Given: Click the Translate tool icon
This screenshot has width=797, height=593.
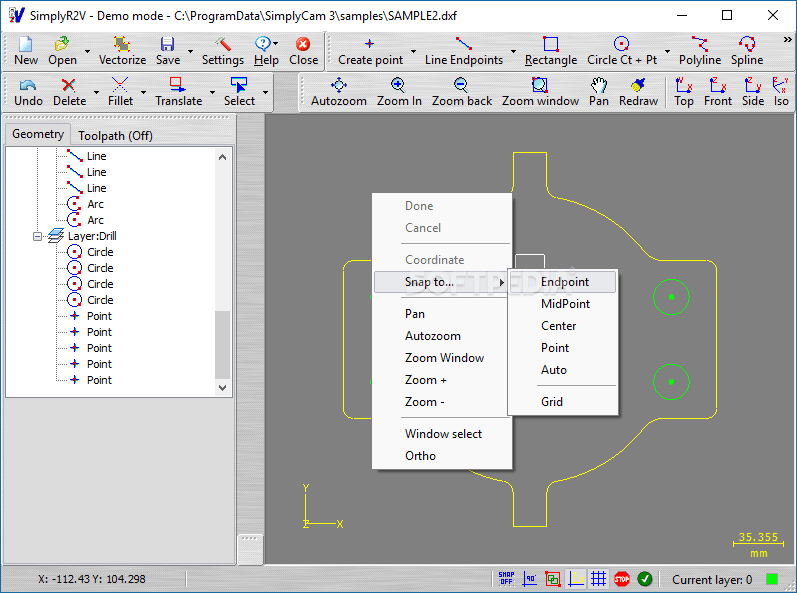Looking at the screenshot, I should coord(178,91).
